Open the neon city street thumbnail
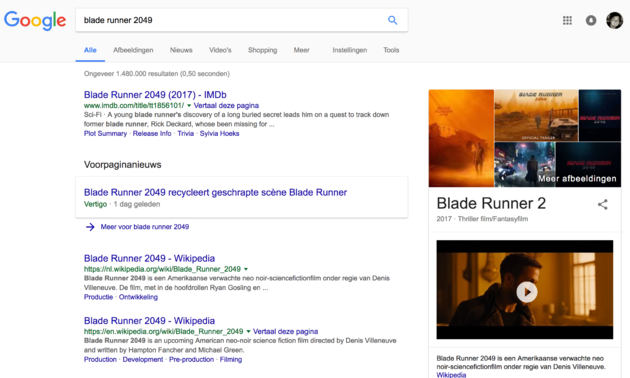Image resolution: width=630 pixels, height=378 pixels. [x=525, y=164]
